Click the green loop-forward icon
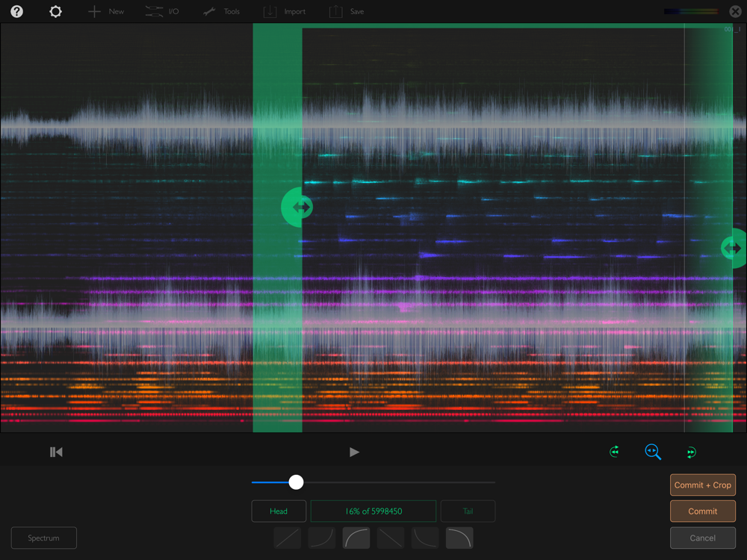Viewport: 747px width, 560px height. [x=691, y=452]
